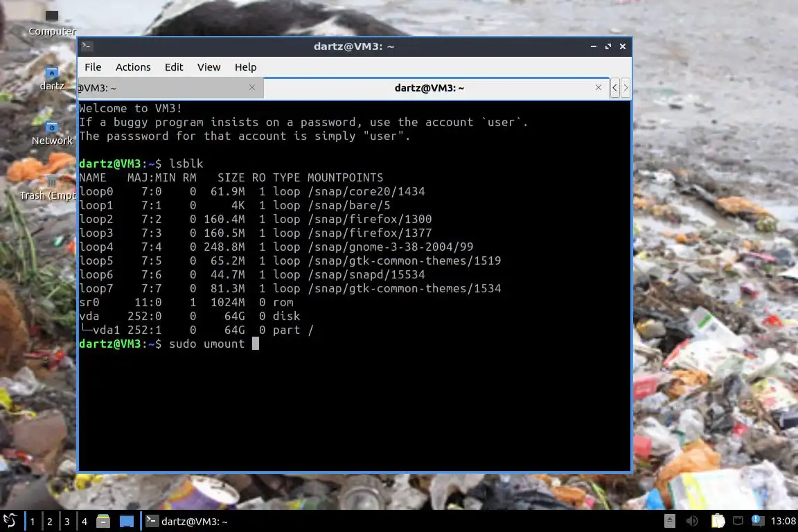Viewport: 798px width, 532px height.
Task: Click '/snap/gtk-common-themes/1519' text
Action: coord(404,260)
